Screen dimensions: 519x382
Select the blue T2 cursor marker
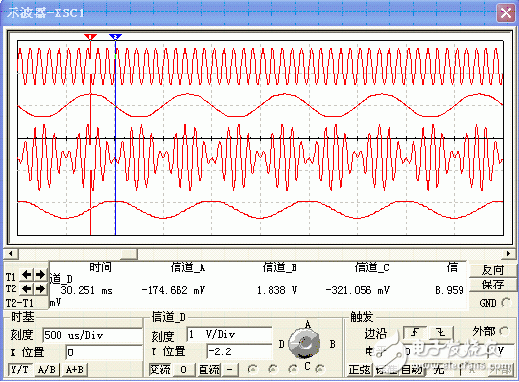coord(115,37)
